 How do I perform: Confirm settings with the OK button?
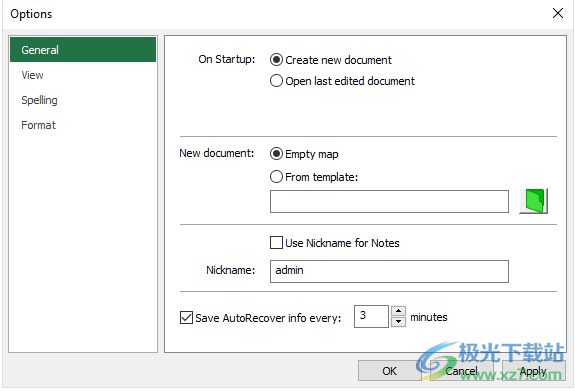(x=389, y=371)
